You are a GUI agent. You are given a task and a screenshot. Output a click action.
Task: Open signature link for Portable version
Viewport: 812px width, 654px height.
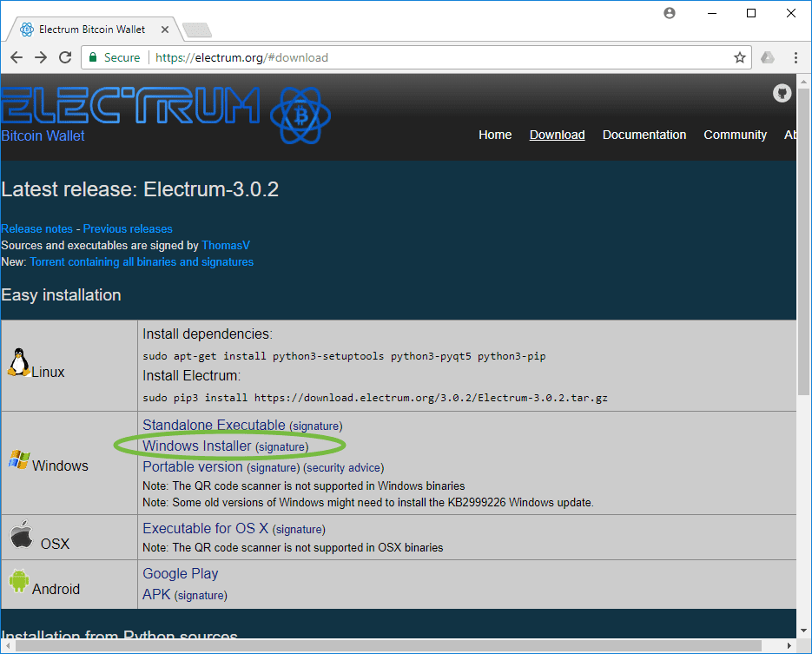tap(274, 467)
